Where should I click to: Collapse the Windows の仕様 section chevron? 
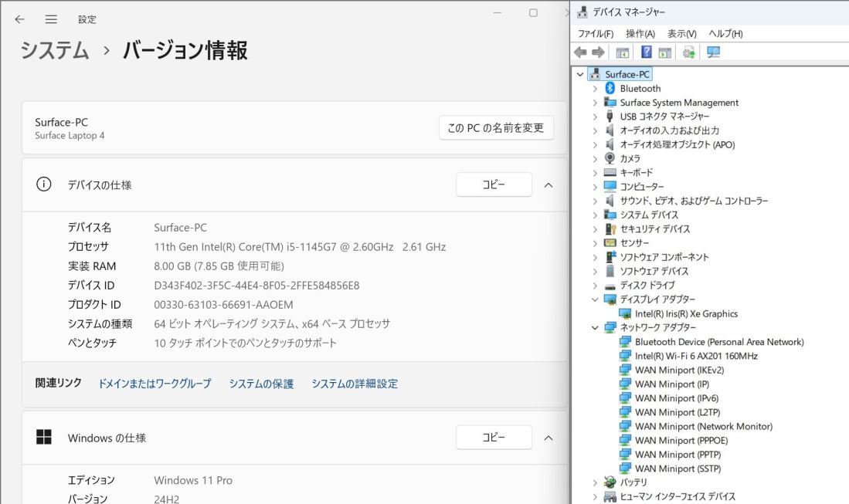(x=548, y=438)
